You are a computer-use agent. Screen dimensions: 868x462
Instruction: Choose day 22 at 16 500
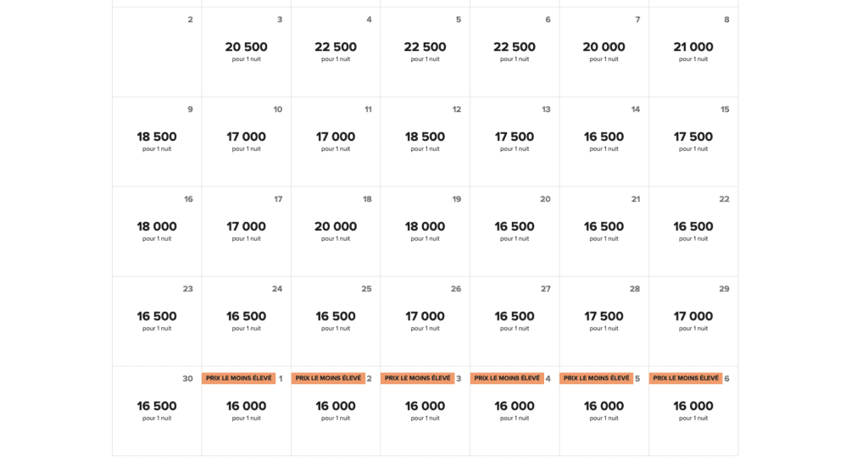693,231
